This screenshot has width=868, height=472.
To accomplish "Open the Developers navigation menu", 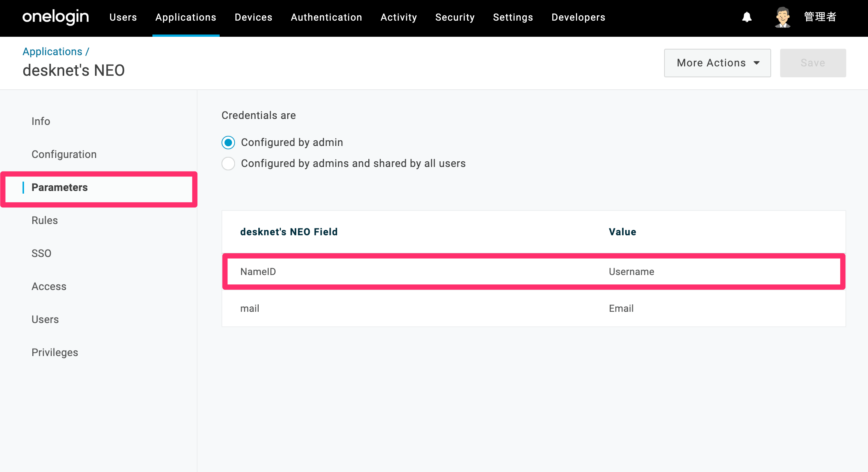I will coord(579,17).
